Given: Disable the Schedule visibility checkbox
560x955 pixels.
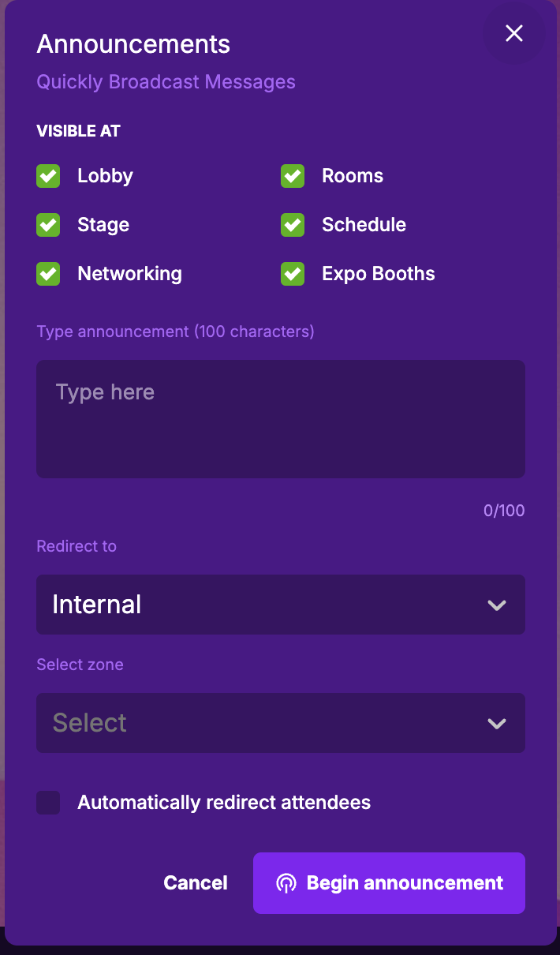Looking at the screenshot, I should (293, 225).
